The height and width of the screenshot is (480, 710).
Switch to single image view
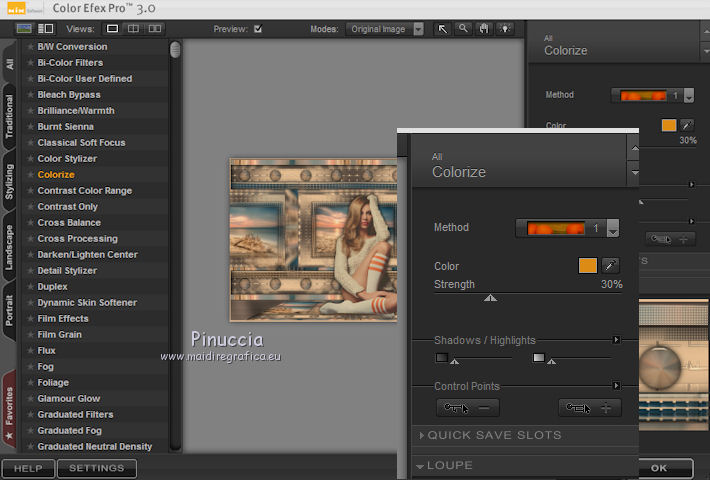coord(112,29)
